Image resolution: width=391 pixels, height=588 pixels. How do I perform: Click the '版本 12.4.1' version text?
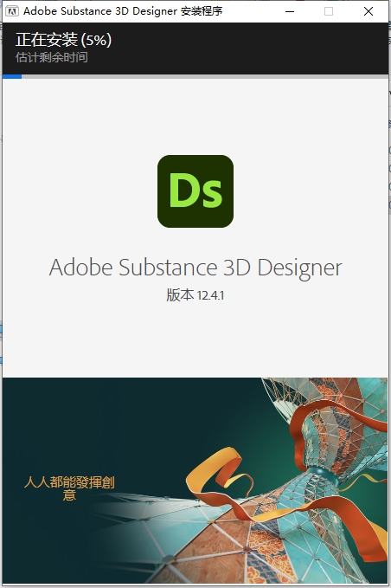(195, 295)
